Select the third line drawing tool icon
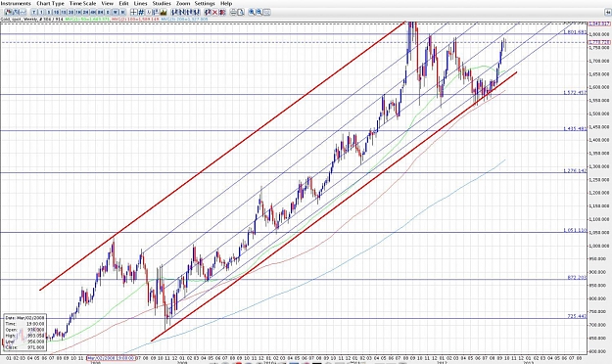This screenshot has height=364, width=612. coord(189,13)
